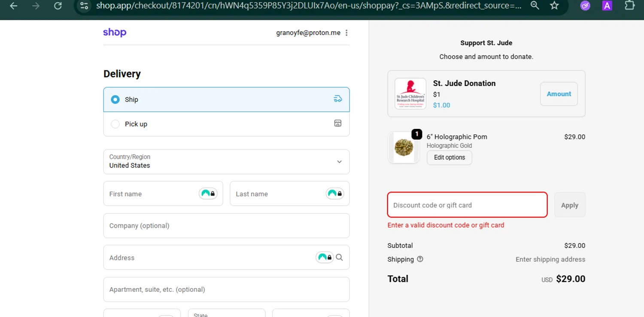Viewport: 644px width, 317px height.
Task: Select the Ship delivery option
Action: pos(227,100)
